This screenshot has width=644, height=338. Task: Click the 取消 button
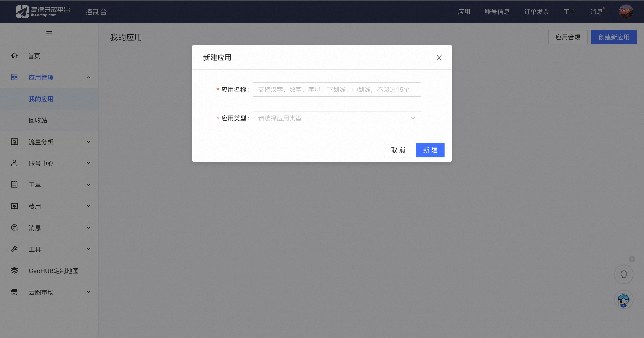click(398, 150)
